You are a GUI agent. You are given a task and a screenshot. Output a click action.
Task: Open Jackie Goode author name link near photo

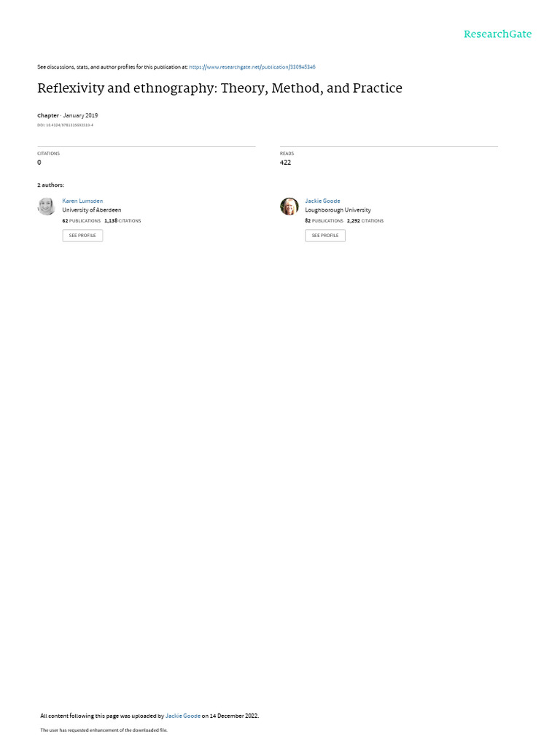(x=322, y=201)
